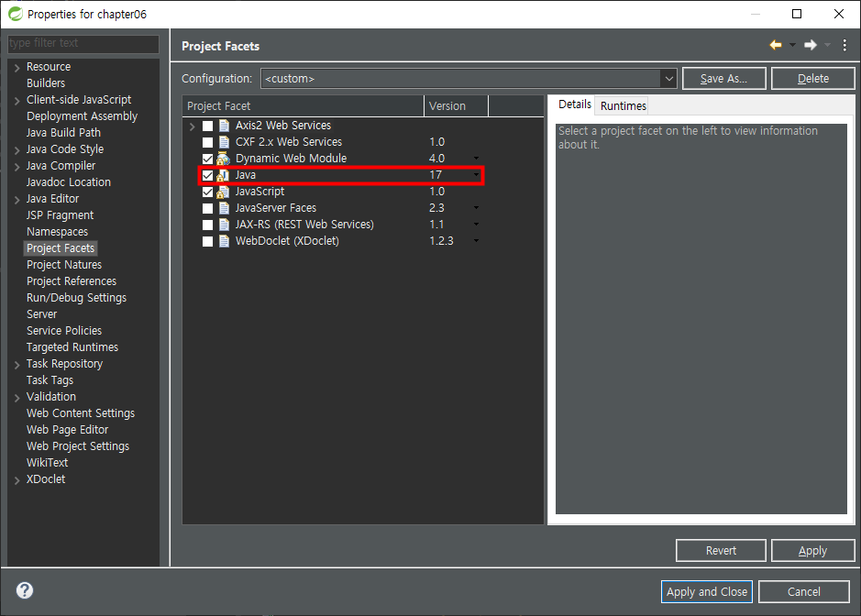Uncheck the Java facet checkbox
Screen dimensions: 861x616
[x=207, y=176]
